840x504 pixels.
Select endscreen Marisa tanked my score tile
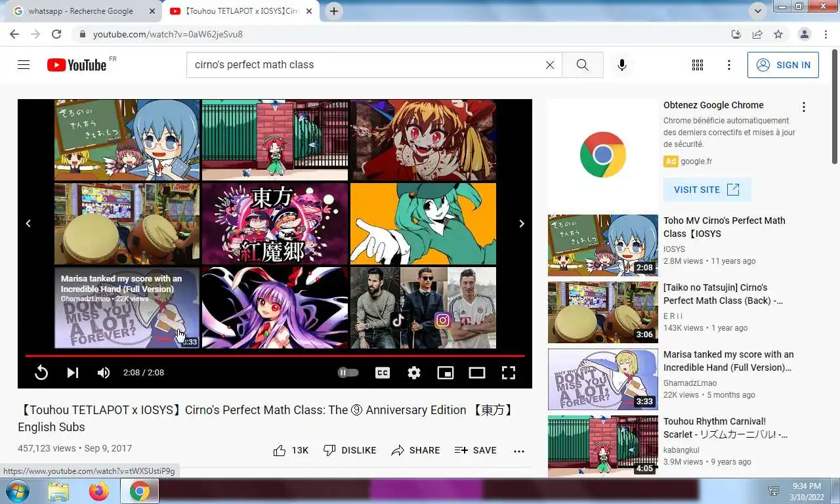pos(127,308)
